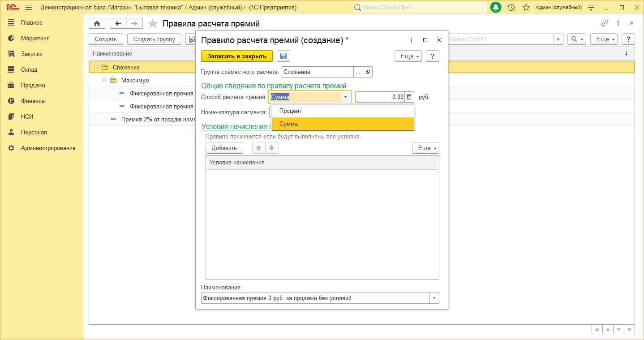Navigate forward with the right arrow
The width and height of the screenshot is (644, 340).
pyautogui.click(x=134, y=23)
